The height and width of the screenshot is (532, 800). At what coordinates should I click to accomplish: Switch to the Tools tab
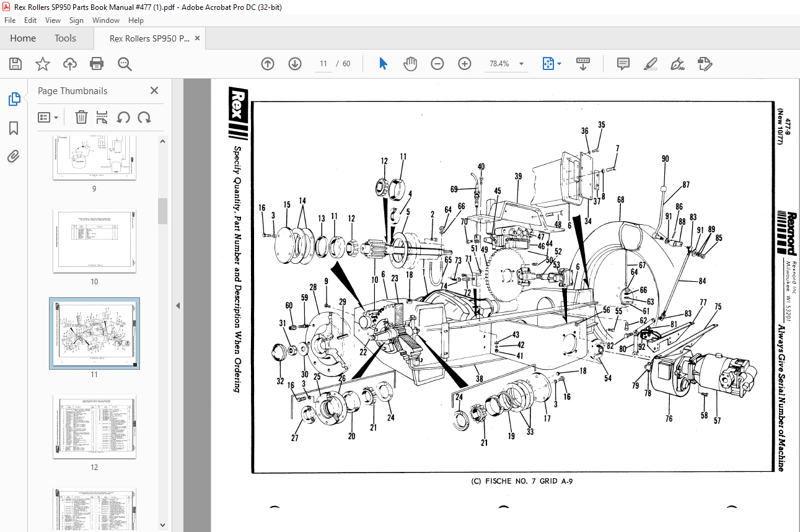[x=65, y=38]
